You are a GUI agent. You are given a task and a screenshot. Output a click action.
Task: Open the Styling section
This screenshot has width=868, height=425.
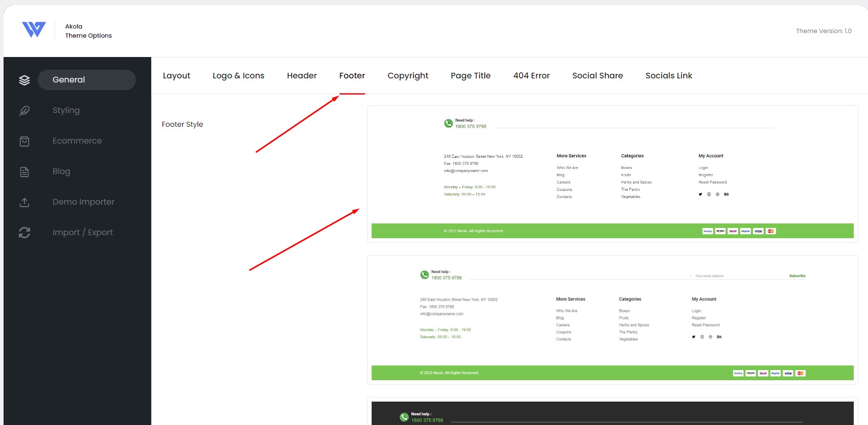tap(66, 110)
